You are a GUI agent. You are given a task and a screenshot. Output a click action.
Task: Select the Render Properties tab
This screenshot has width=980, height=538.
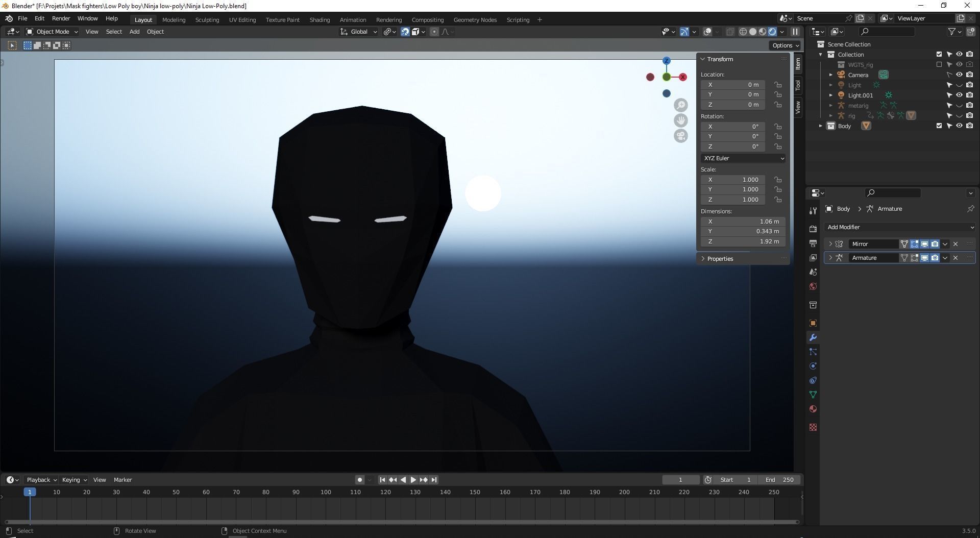[813, 229]
